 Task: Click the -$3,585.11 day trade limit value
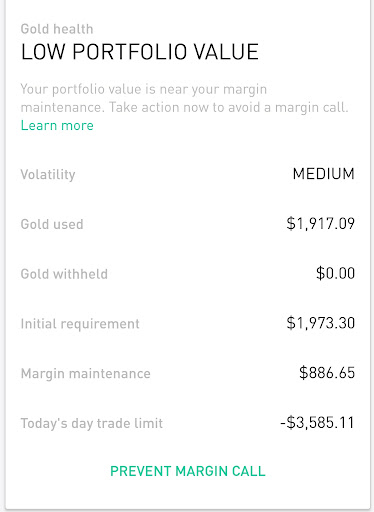[317, 423]
